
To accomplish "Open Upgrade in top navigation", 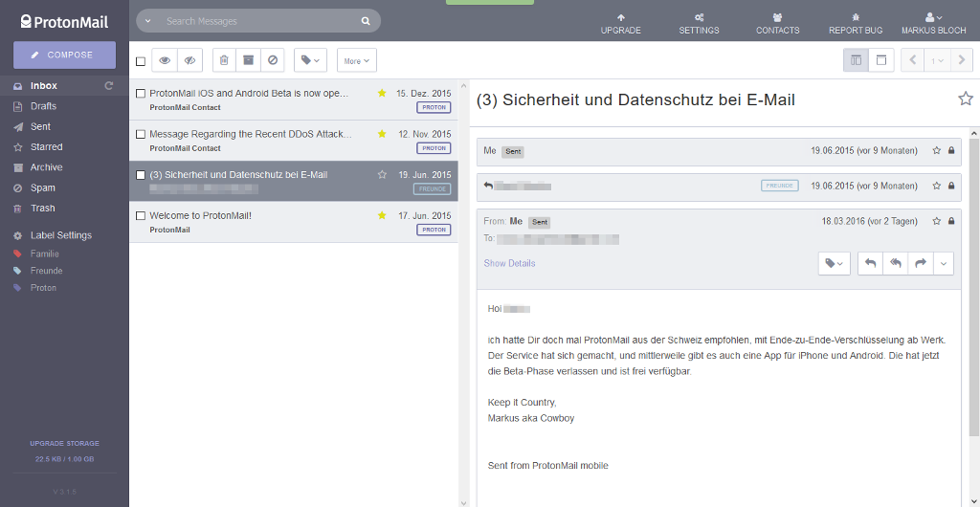I will coord(620,24).
